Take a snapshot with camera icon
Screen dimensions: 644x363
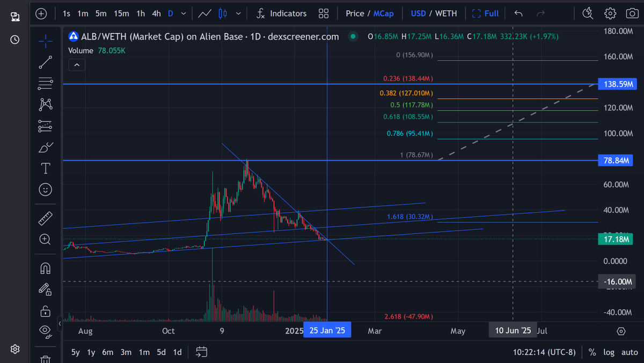point(632,13)
